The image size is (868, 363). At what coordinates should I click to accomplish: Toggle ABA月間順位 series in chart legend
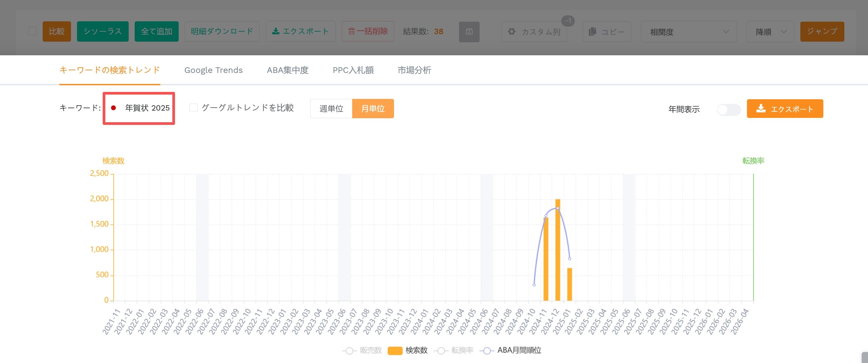(510, 351)
